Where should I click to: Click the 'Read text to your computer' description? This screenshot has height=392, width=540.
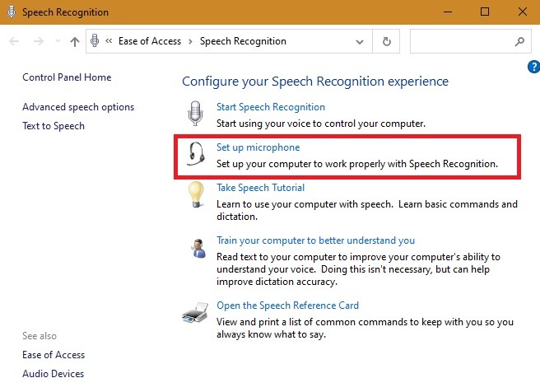tap(358, 269)
